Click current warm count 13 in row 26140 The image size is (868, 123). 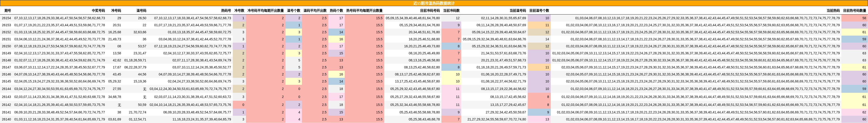[x=539, y=119]
